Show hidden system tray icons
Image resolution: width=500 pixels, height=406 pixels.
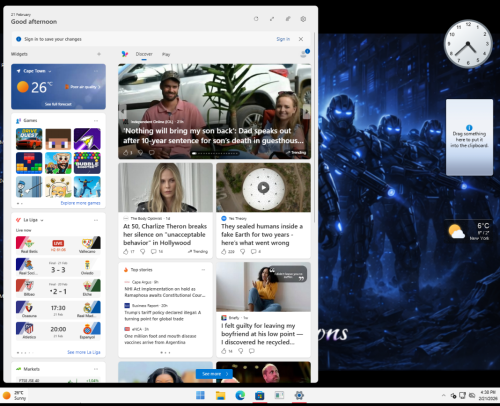point(443,396)
